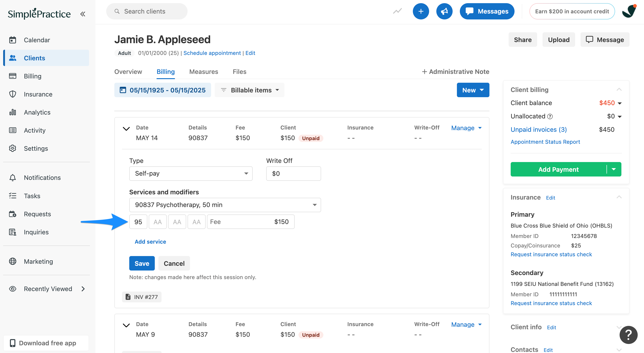
Task: Open the Appointment Status Report link
Action: tap(545, 142)
